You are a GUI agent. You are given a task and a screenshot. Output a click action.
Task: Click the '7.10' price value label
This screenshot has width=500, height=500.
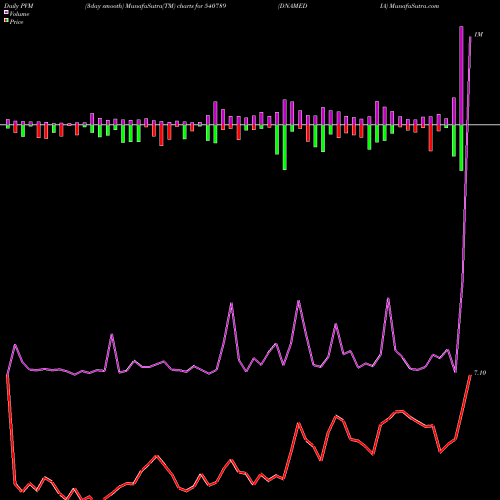click(480, 373)
